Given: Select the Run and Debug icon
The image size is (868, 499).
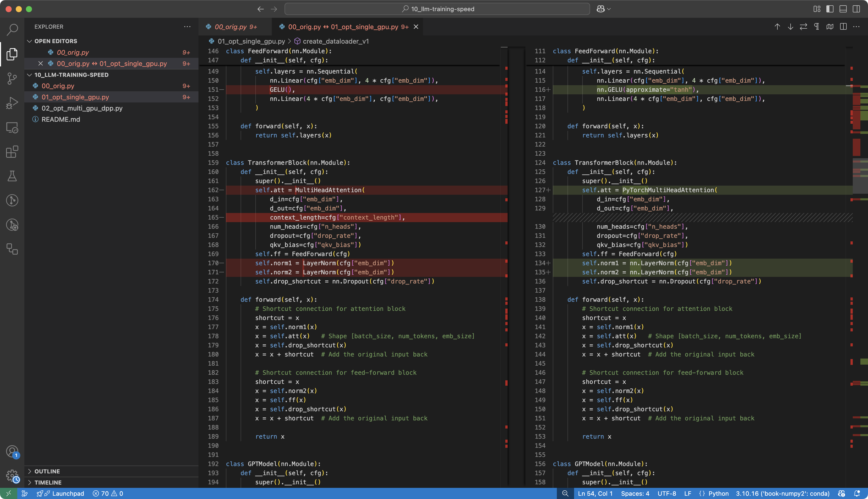Looking at the screenshot, I should 12,102.
